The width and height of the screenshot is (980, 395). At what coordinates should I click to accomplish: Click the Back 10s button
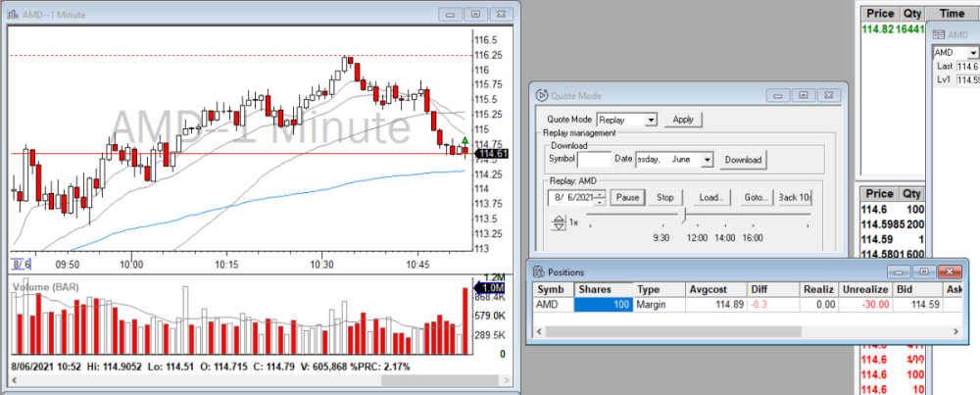pyautogui.click(x=795, y=198)
